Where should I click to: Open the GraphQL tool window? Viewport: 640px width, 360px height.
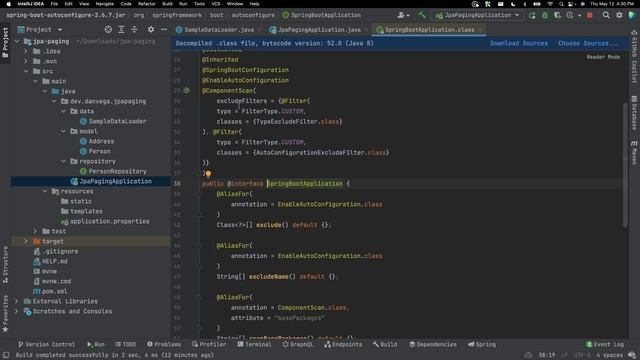[298, 344]
